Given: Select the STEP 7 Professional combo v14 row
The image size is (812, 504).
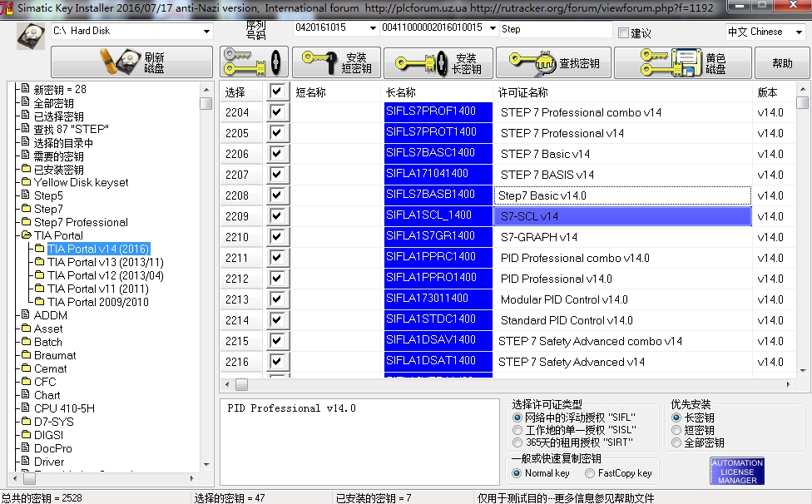Looking at the screenshot, I should click(622, 112).
